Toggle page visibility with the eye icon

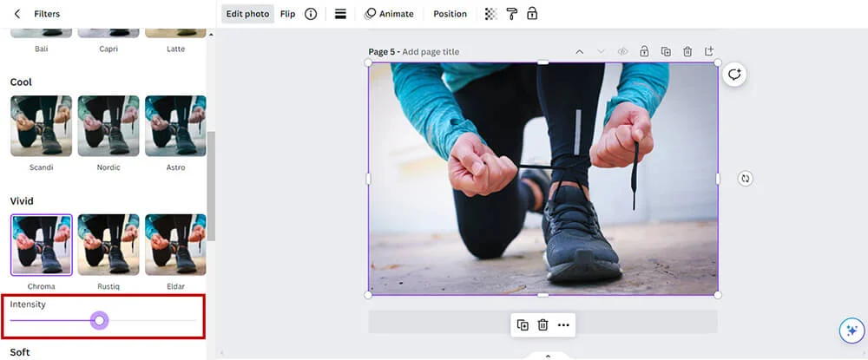[622, 52]
